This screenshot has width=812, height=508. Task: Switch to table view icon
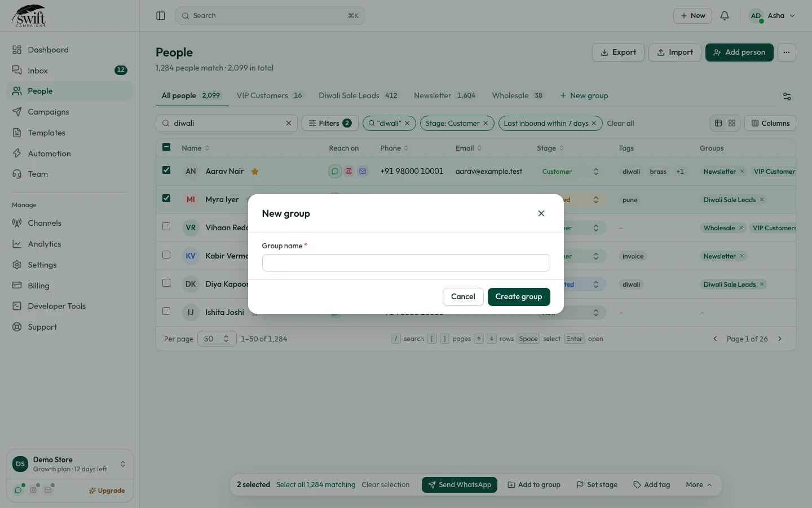pyautogui.click(x=718, y=123)
